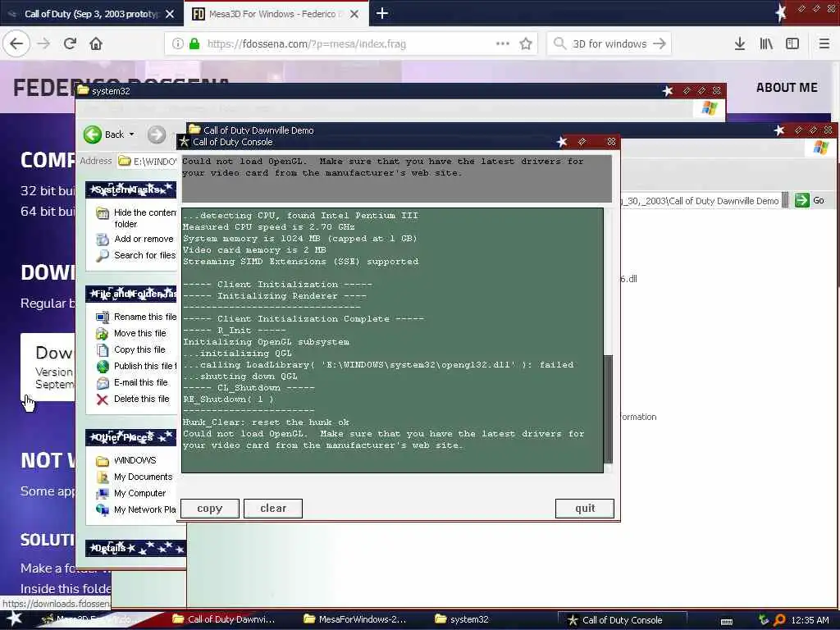The width and height of the screenshot is (840, 630).
Task: Collapse the File and Folder Tasks panel
Action: [x=130, y=294]
